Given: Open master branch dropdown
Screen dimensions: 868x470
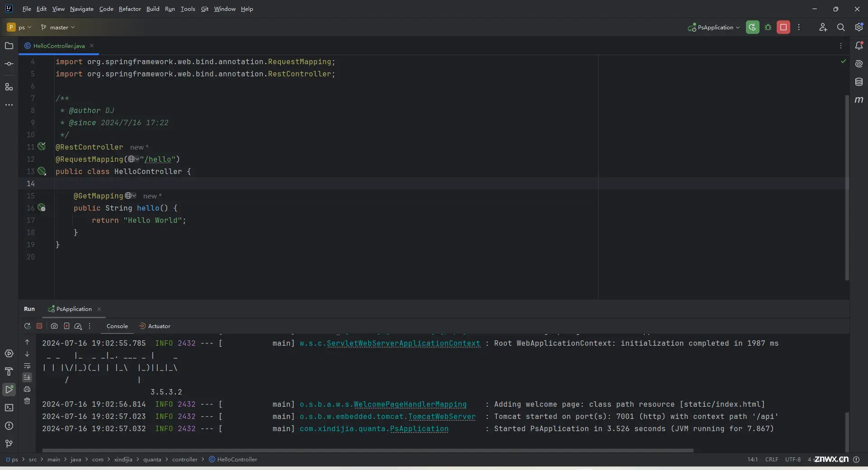Looking at the screenshot, I should point(58,27).
